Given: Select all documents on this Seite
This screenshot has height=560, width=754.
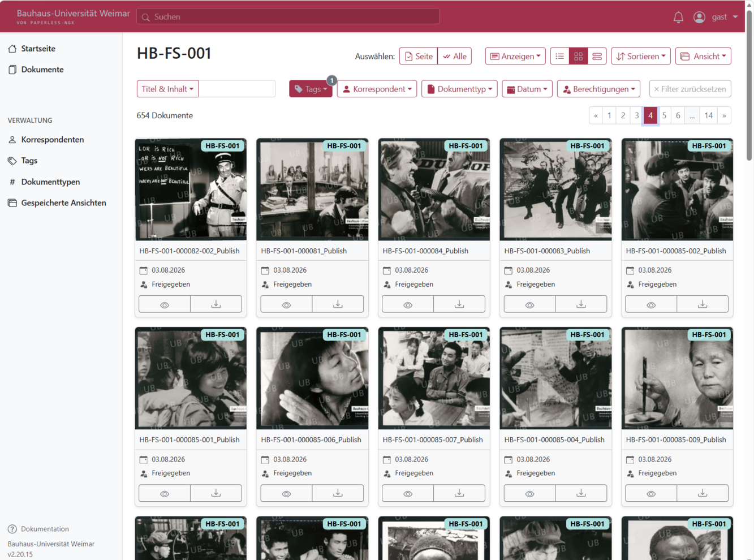Looking at the screenshot, I should 419,56.
